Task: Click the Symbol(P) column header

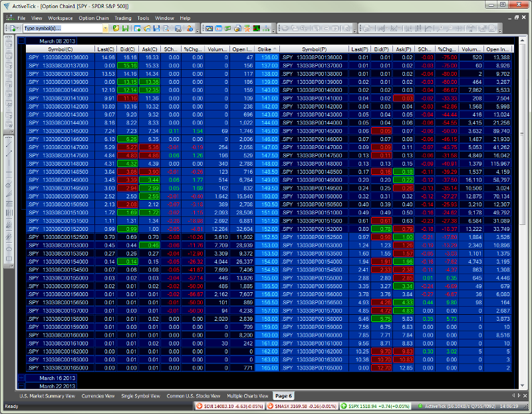Action: point(314,49)
